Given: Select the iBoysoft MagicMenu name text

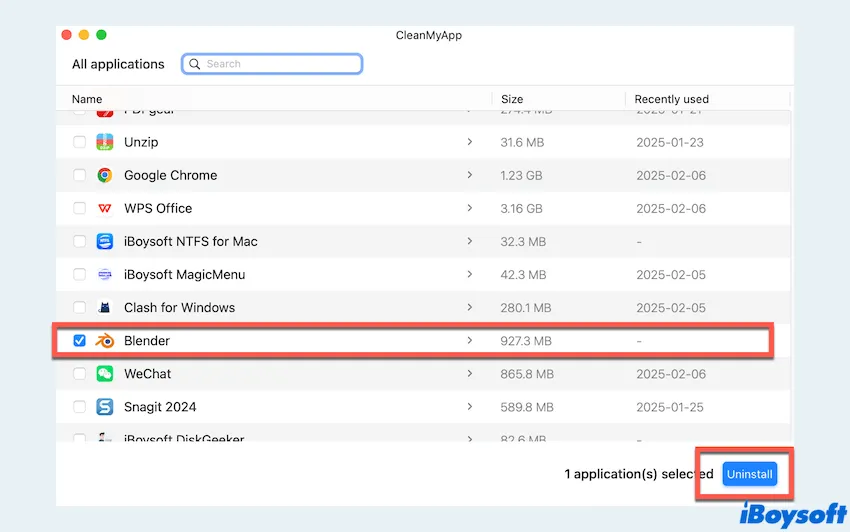Looking at the screenshot, I should tap(184, 274).
